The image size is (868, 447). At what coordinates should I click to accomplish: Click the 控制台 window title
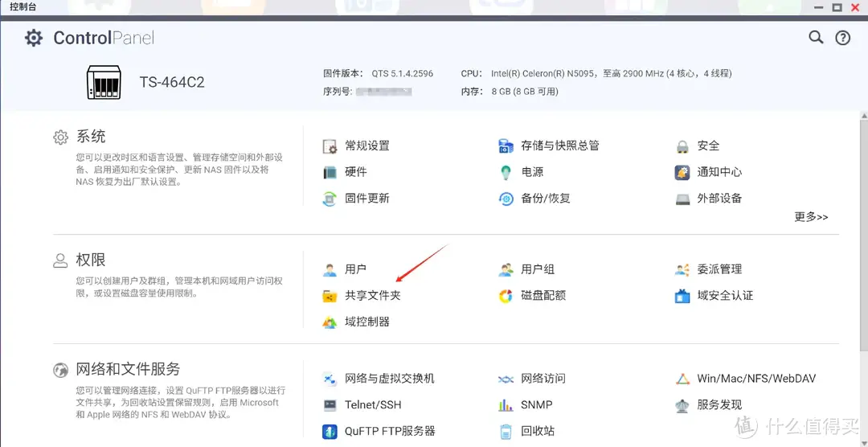tap(23, 7)
